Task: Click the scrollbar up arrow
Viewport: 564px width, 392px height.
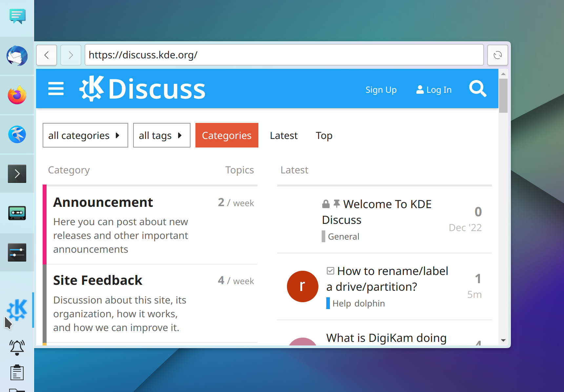Action: [503, 74]
